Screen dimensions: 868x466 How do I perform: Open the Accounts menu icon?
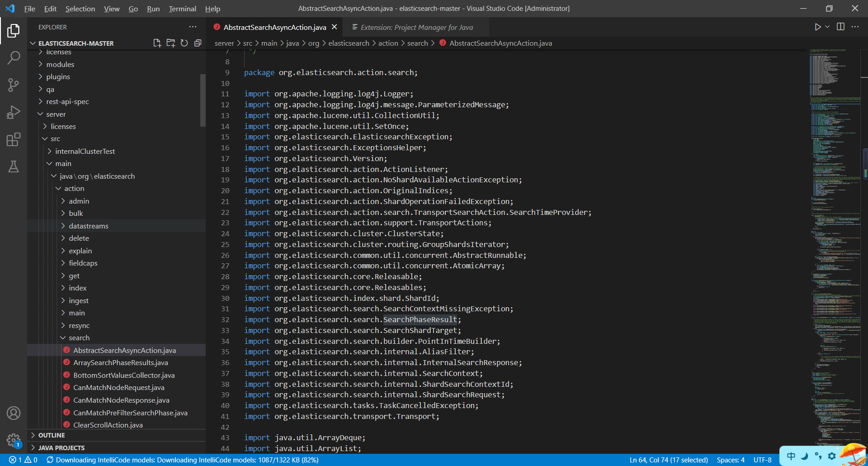(x=14, y=413)
